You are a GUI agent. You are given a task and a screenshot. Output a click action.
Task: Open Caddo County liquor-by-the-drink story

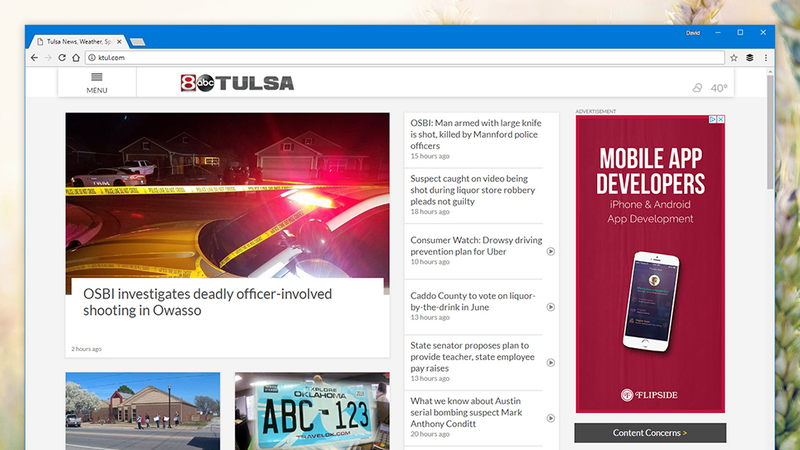472,301
